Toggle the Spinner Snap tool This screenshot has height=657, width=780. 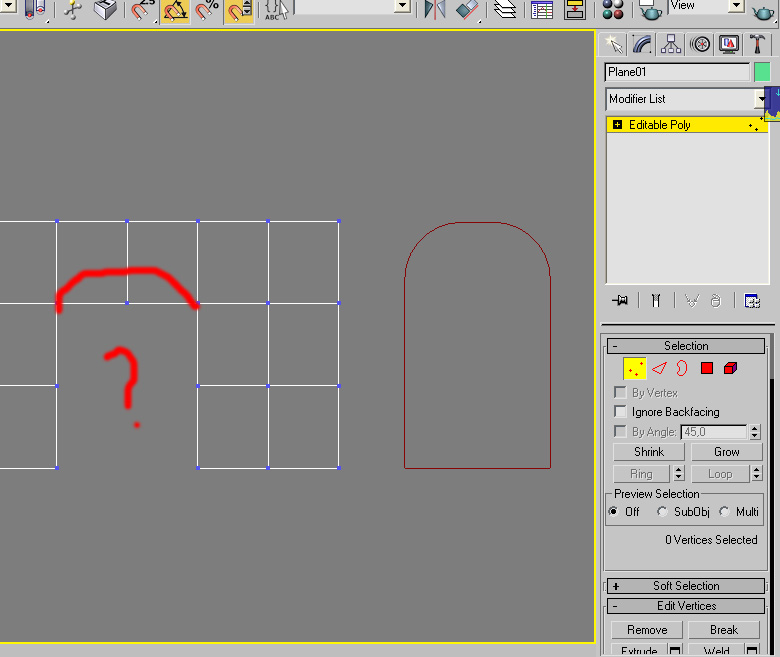click(239, 11)
